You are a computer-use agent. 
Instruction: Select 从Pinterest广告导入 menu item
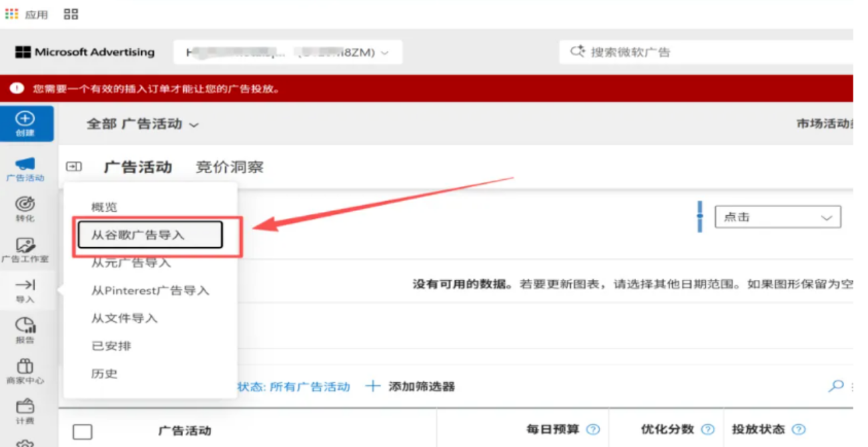[x=151, y=290]
